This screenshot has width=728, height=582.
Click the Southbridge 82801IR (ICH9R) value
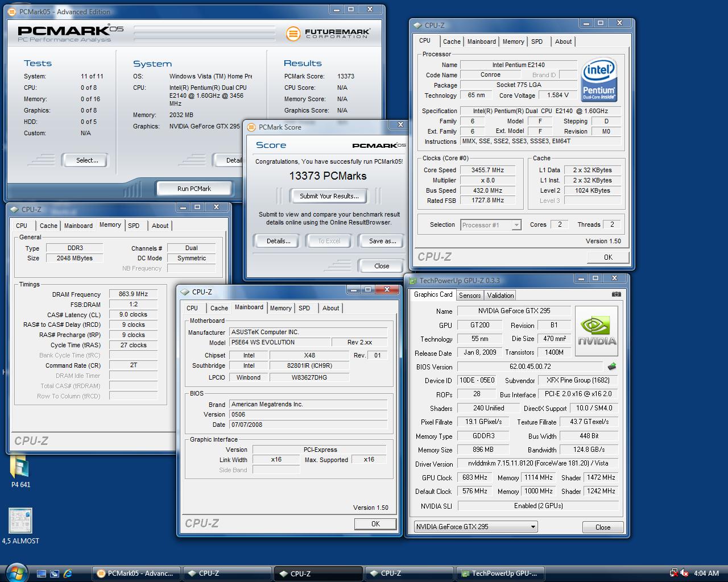point(309,365)
